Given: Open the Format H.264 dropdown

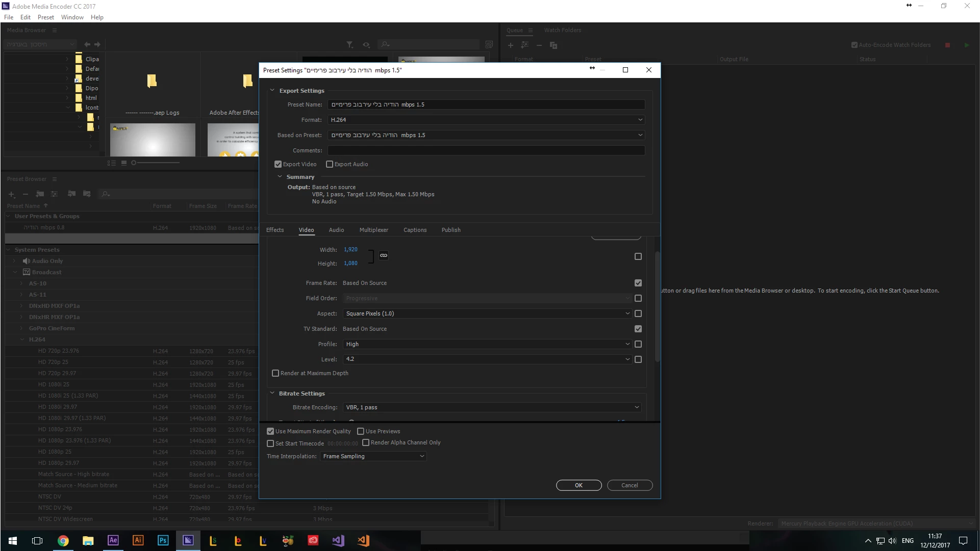Looking at the screenshot, I should coord(486,120).
